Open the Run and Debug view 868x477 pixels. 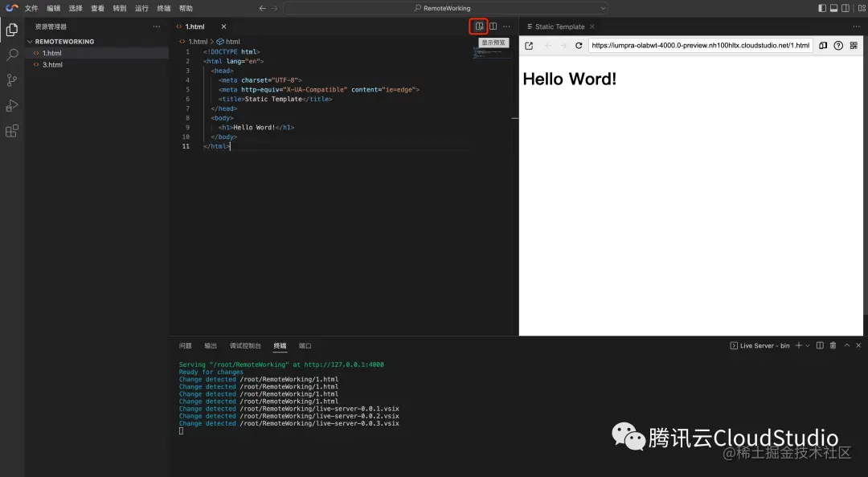(x=11, y=106)
